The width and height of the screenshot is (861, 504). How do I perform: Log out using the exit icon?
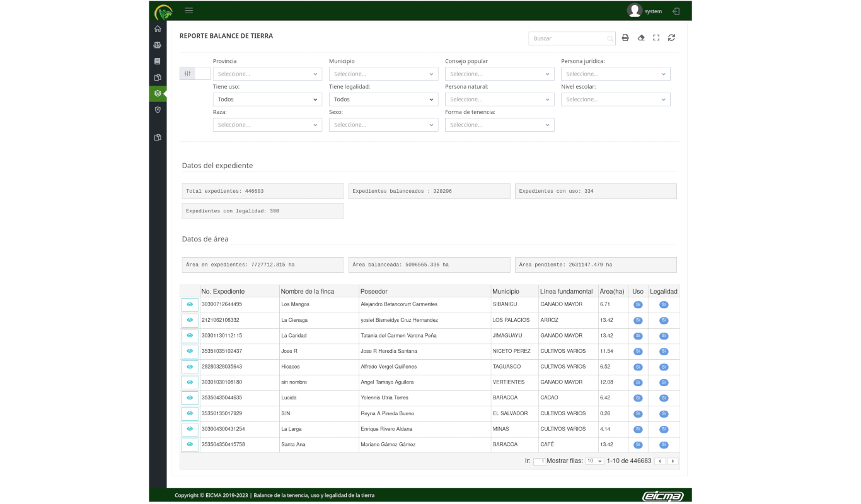point(676,11)
